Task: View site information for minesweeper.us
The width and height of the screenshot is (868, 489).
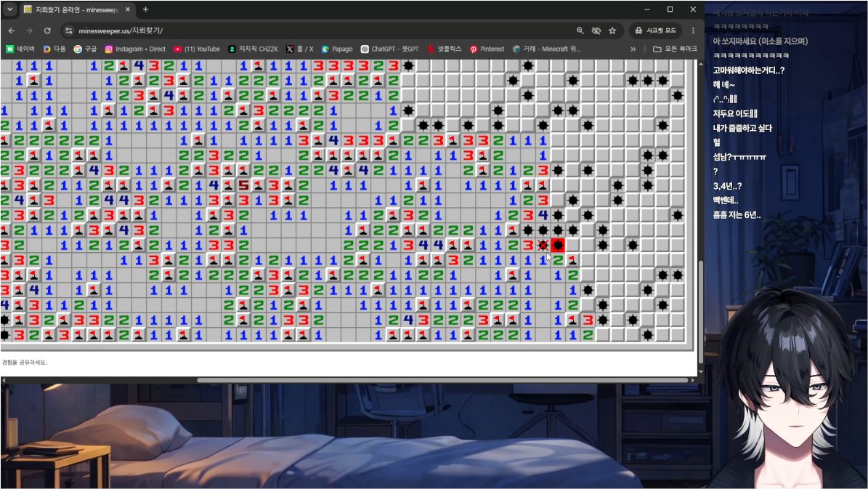Action: [x=69, y=31]
